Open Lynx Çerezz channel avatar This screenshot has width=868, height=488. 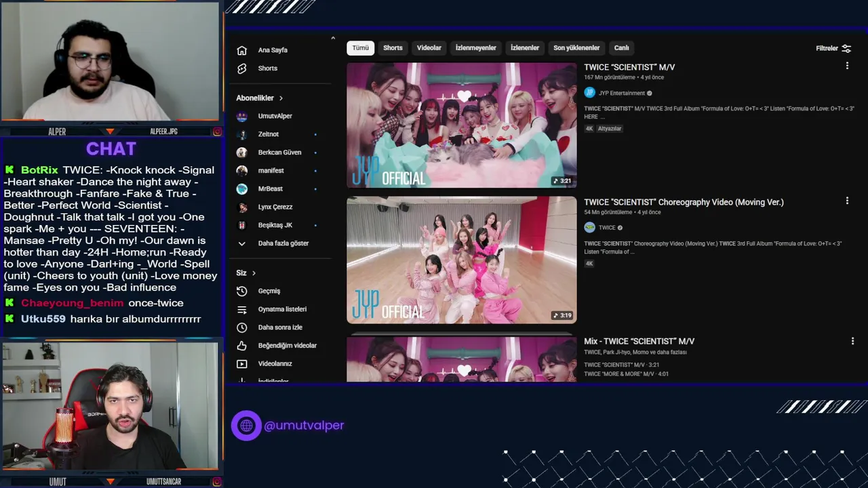(x=241, y=207)
